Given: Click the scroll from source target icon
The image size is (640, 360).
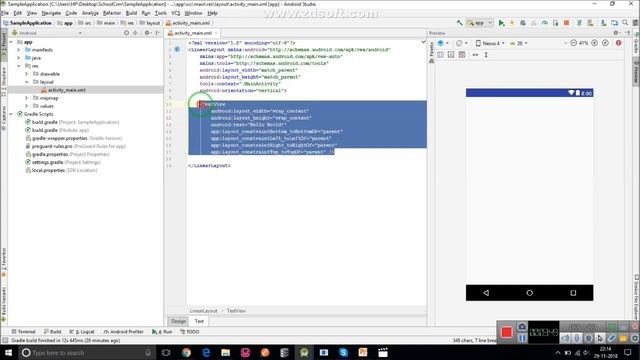Looking at the screenshot, I should click(126, 33).
